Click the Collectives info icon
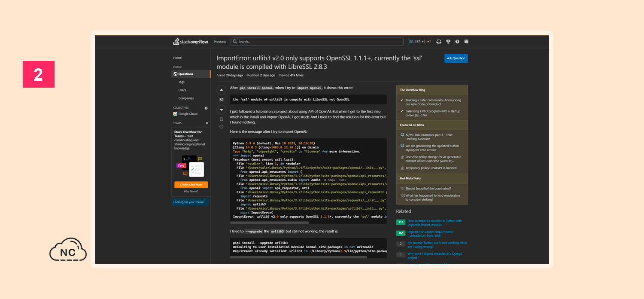The width and height of the screenshot is (644, 299). click(x=206, y=108)
